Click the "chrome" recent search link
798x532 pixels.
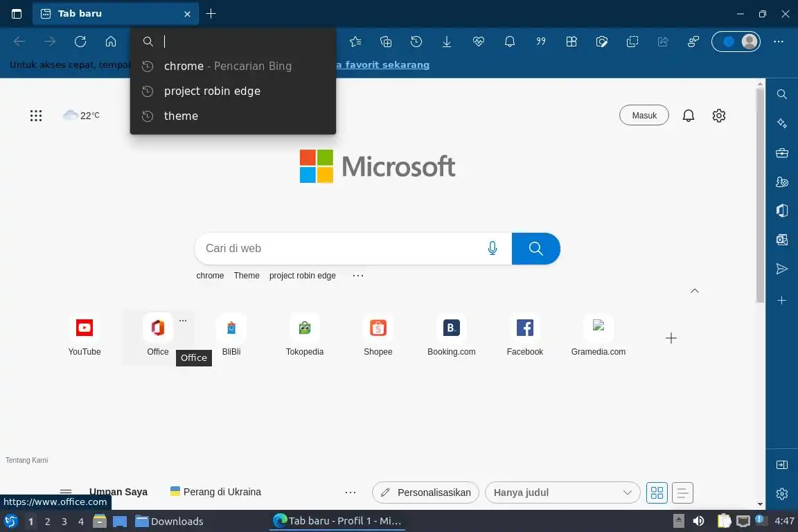coord(210,276)
